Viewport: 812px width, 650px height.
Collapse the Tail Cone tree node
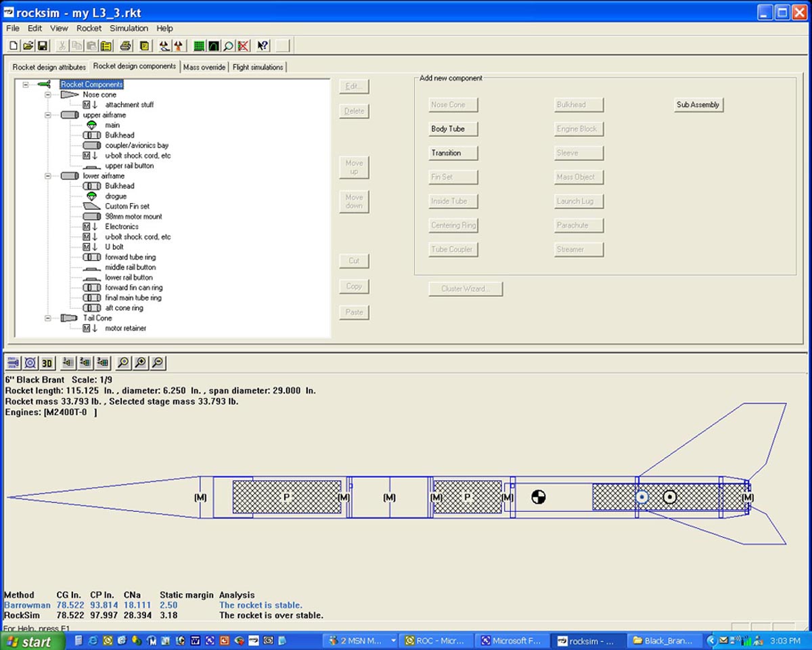[48, 318]
